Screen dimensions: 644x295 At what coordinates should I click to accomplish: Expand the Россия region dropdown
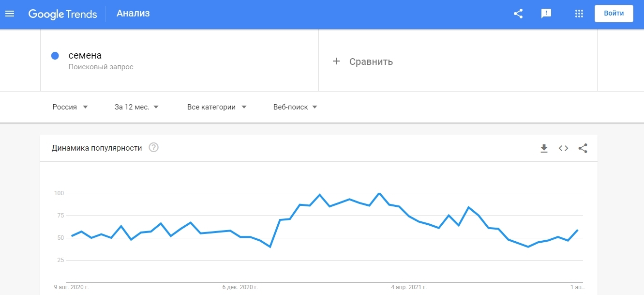(70, 107)
